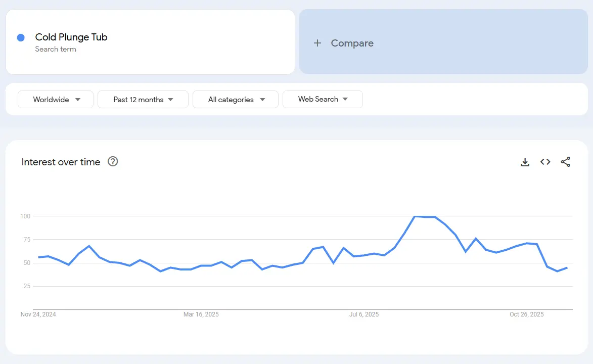Click the Nov 24, 2024 date label
593x364 pixels.
point(38,314)
